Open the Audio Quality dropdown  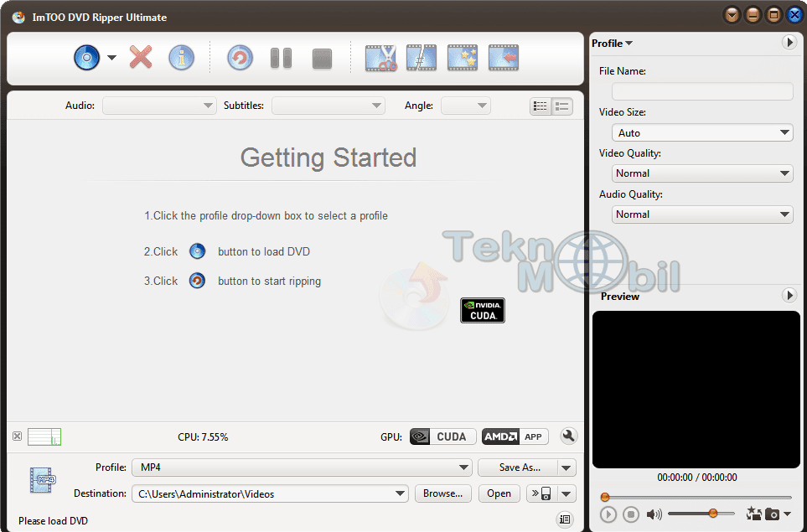(x=702, y=214)
